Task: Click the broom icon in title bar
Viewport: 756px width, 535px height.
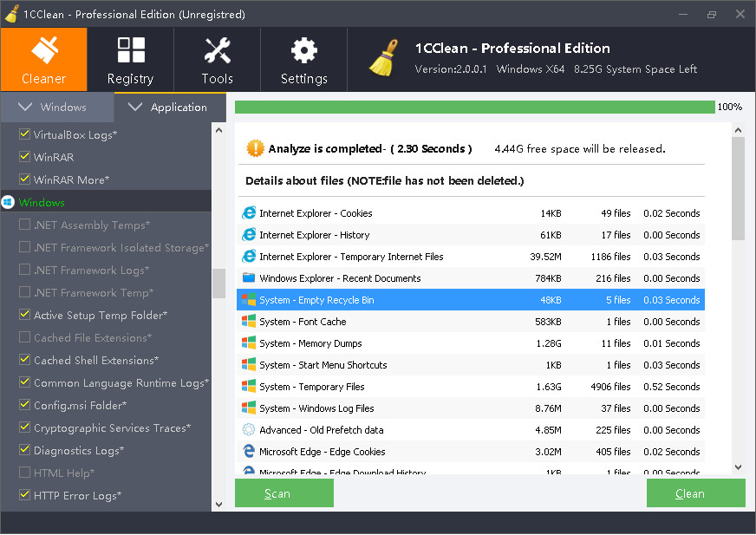Action: point(12,14)
